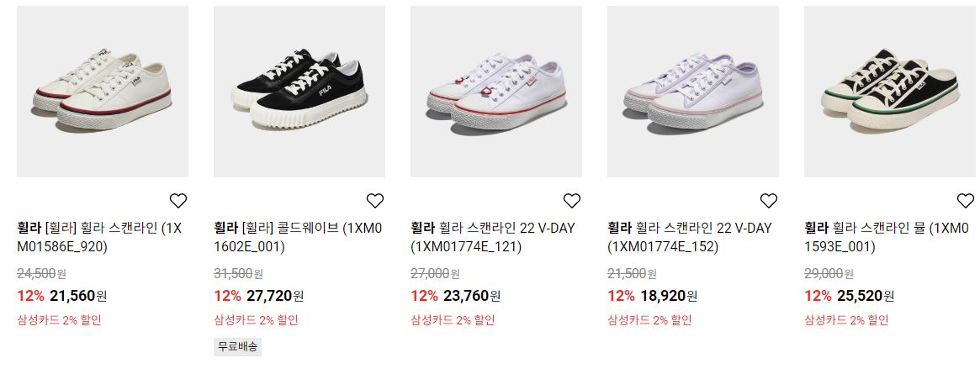
Task: View lavender V-DAY sneaker photo
Action: pos(693,92)
